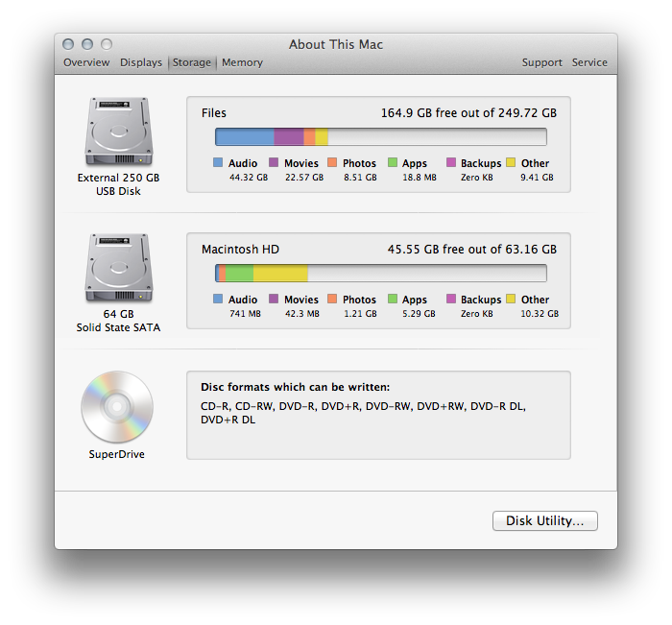Click the '741 MB' Audio value
The width and height of the screenshot is (672, 625).
pos(245,314)
